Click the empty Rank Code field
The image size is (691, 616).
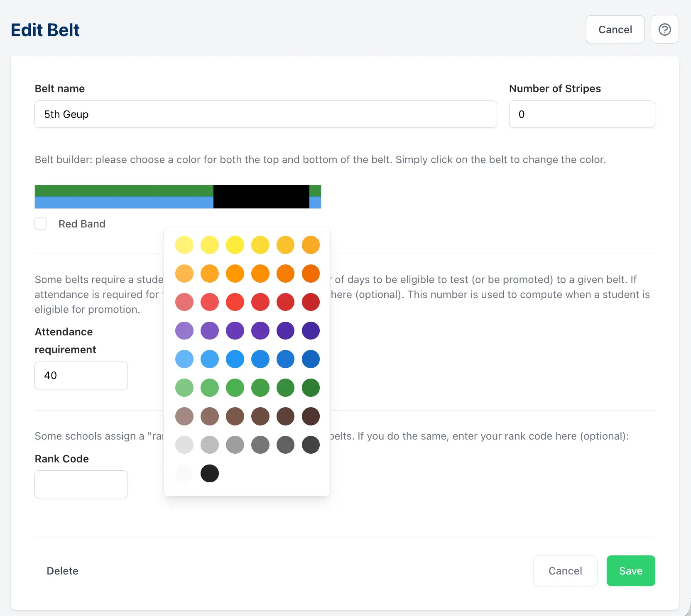81,484
